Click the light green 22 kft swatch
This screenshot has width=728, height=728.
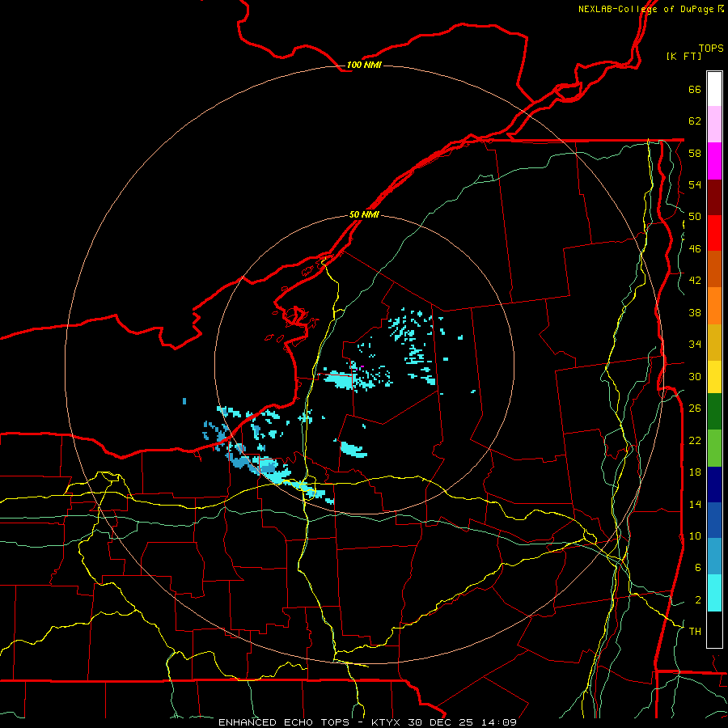tap(714, 448)
